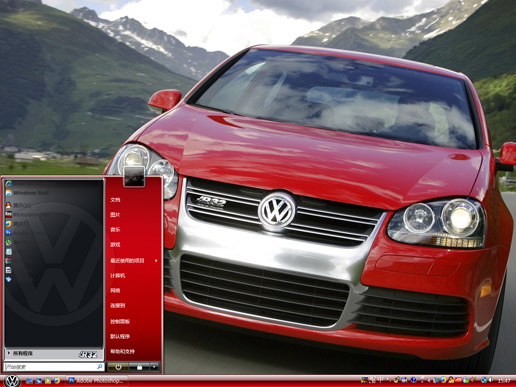Launch media player from quick launch bar
The image size is (516, 387).
(x=48, y=380)
